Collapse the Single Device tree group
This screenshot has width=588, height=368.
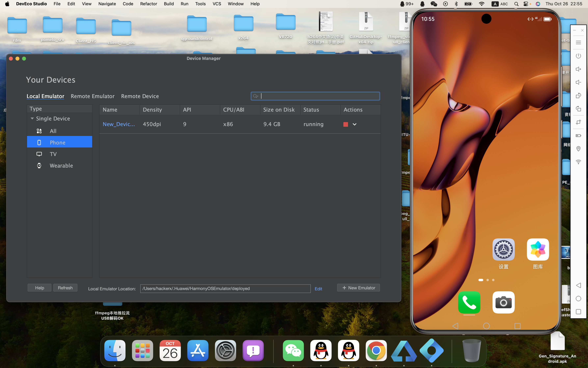click(32, 118)
